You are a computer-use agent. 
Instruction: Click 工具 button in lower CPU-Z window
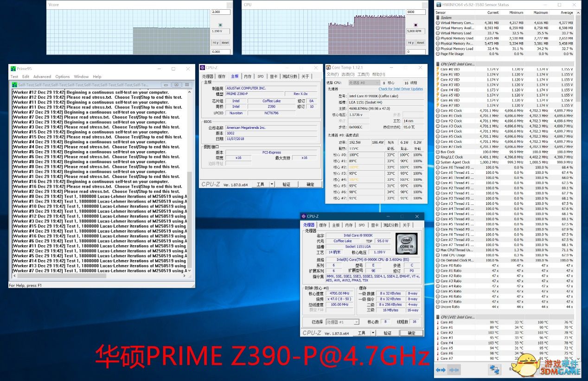(361, 333)
